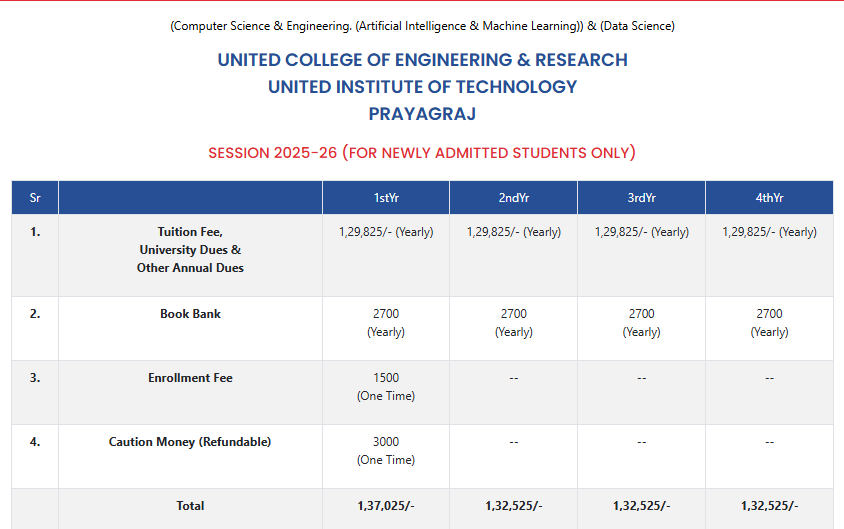Click the United College of Engineering & Research heading
The width and height of the screenshot is (844, 529).
[422, 60]
